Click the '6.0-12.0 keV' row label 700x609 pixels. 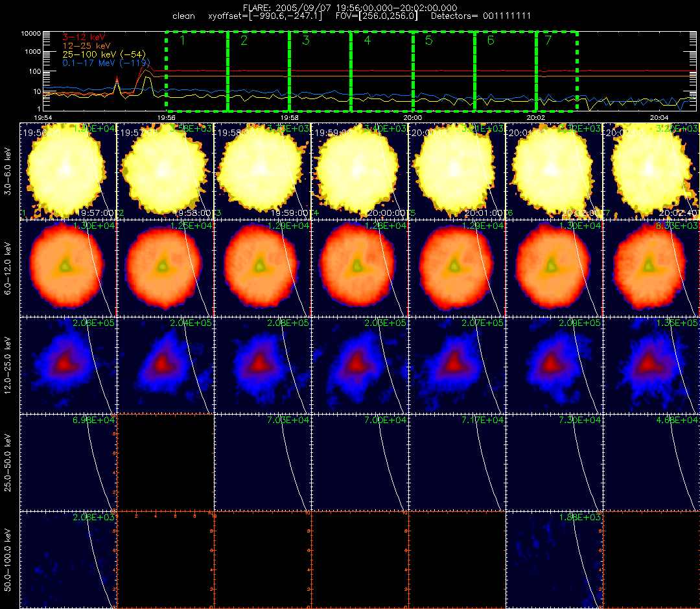point(8,268)
